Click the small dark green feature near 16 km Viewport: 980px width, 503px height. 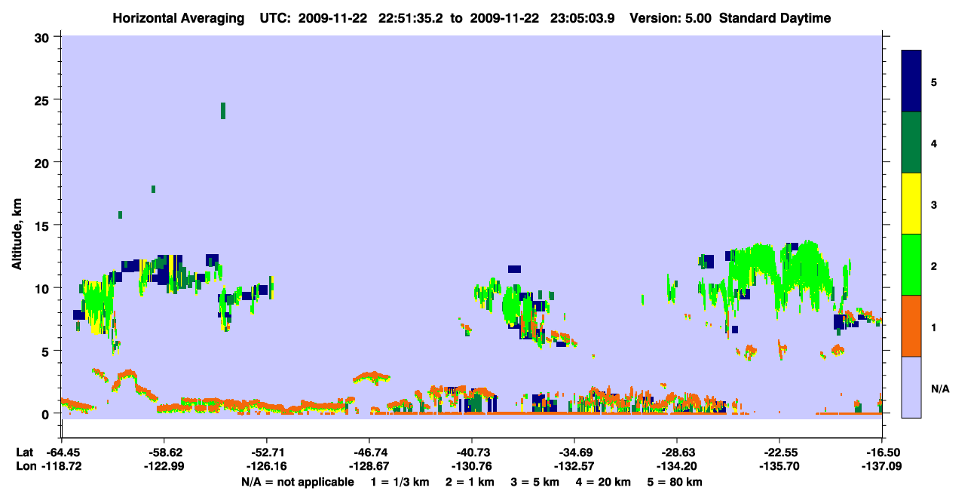click(x=120, y=215)
